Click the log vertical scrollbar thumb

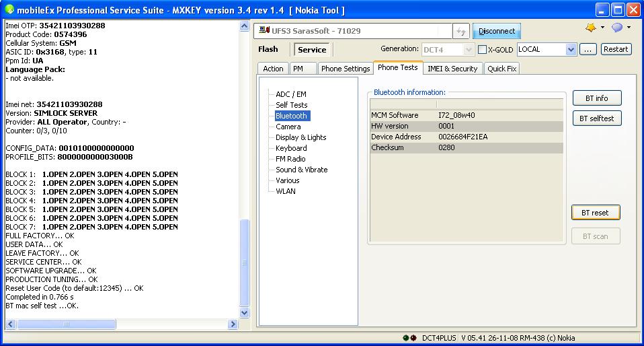pos(245,263)
